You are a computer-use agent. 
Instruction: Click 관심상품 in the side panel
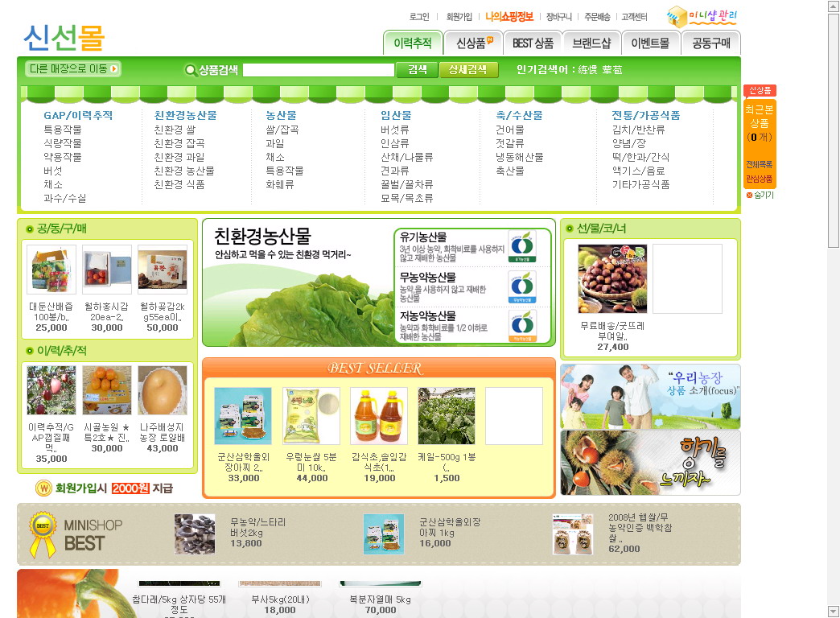click(x=759, y=179)
